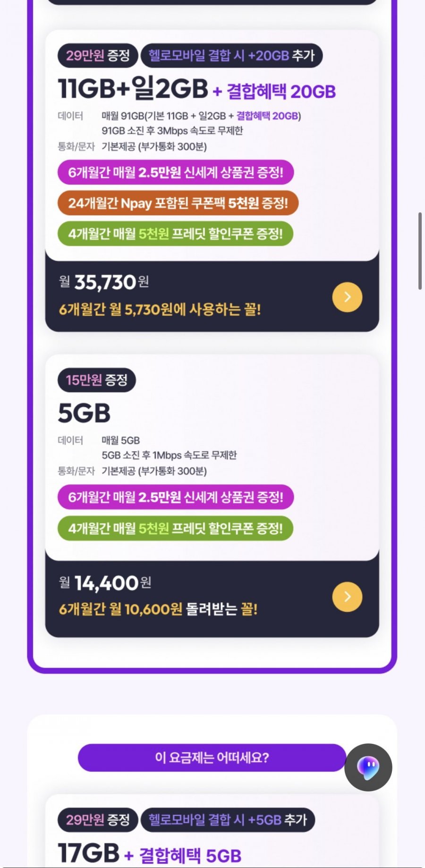Click the '이 요금제는 어떠세요?' banner
This screenshot has width=425, height=868.
point(212,758)
